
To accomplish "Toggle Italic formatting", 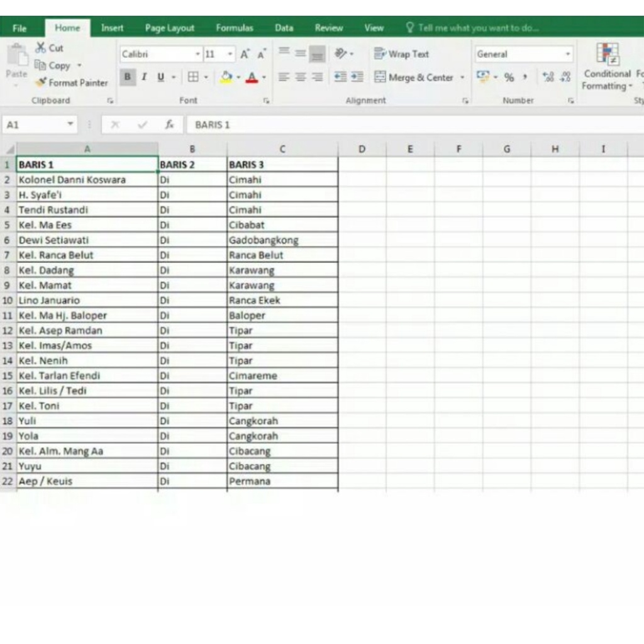I will tap(144, 77).
